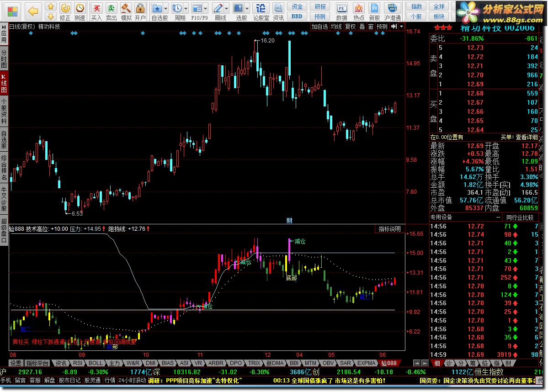Click the 设置 settings tab
Screen dimensions: 548x392
16,363
